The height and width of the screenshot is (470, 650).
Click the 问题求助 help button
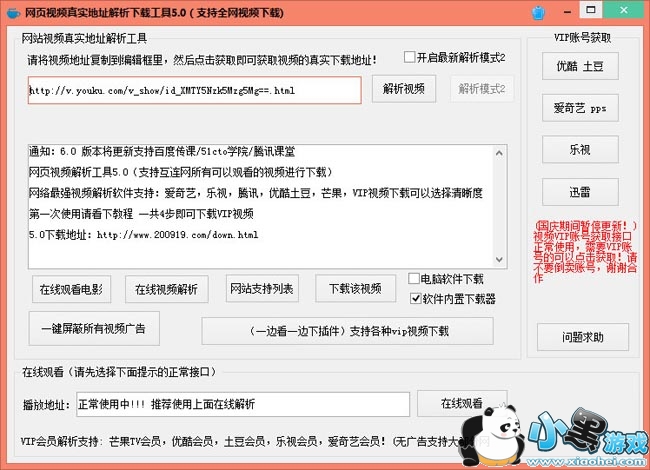tap(583, 337)
